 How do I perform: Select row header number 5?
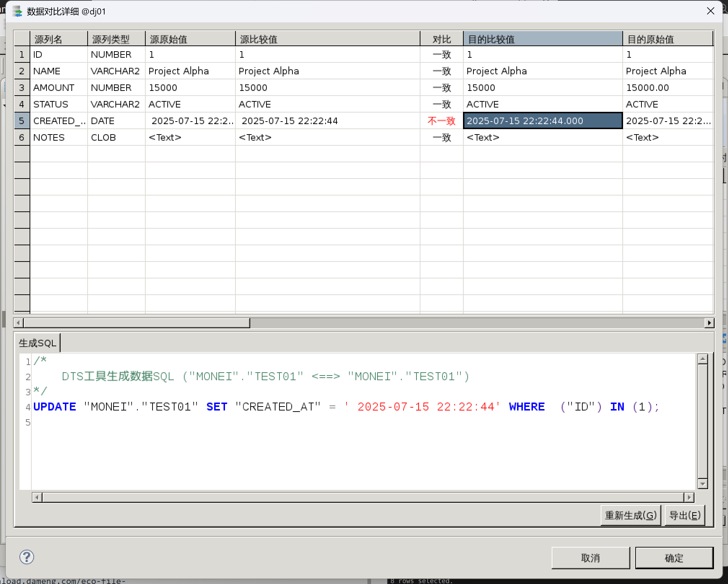[22, 121]
